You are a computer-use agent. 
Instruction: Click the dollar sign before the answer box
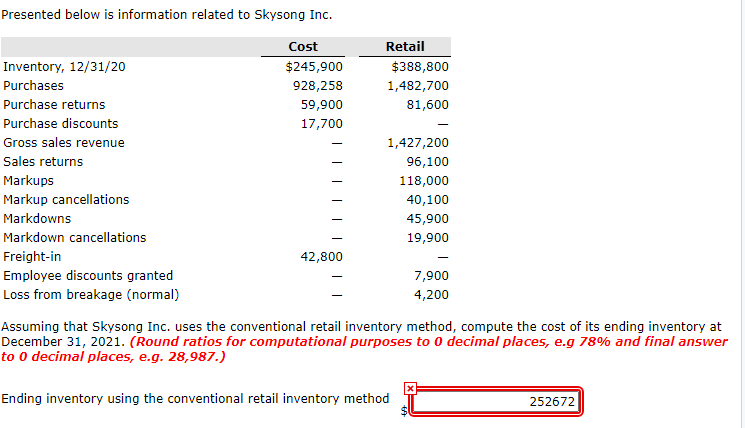click(404, 410)
